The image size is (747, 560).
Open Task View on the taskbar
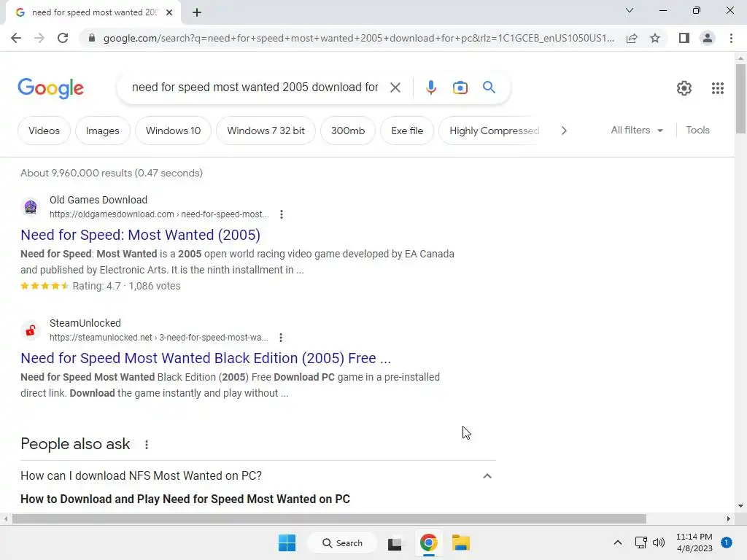coord(395,543)
